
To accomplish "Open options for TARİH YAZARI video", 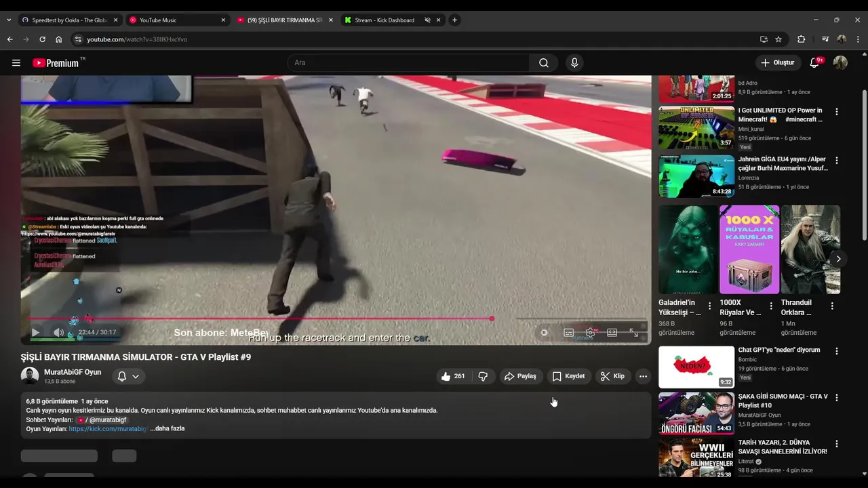I will [836, 445].
